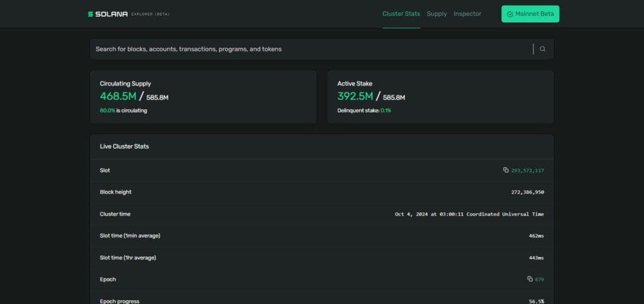Click the Solana logo in header
The width and height of the screenshot is (644, 304).
pos(108,14)
